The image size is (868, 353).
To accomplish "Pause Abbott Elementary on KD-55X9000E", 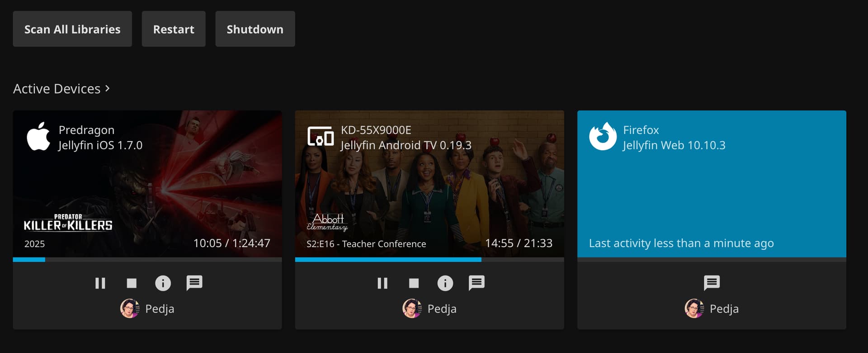I will [382, 283].
